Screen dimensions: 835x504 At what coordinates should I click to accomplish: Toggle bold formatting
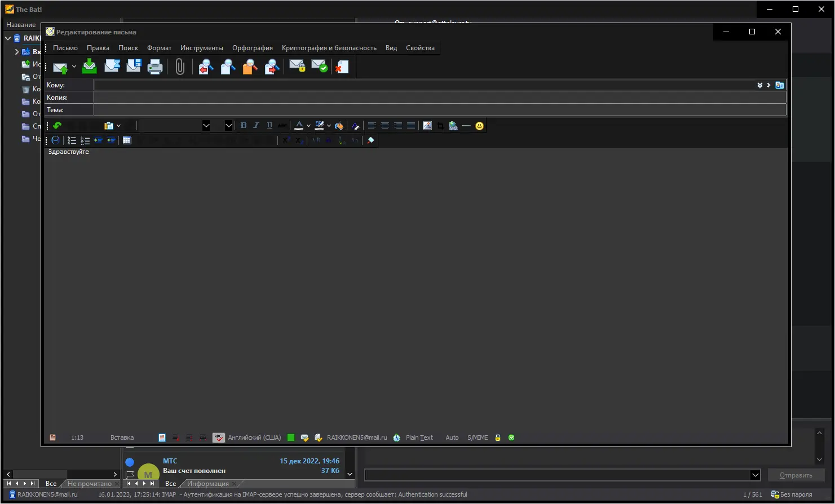pos(244,126)
